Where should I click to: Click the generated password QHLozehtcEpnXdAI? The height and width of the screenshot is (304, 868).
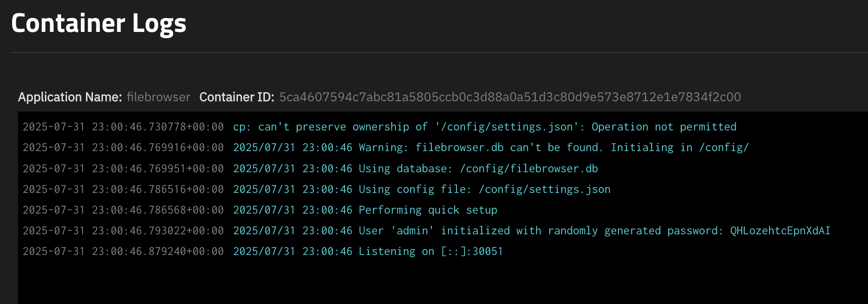[x=780, y=231]
